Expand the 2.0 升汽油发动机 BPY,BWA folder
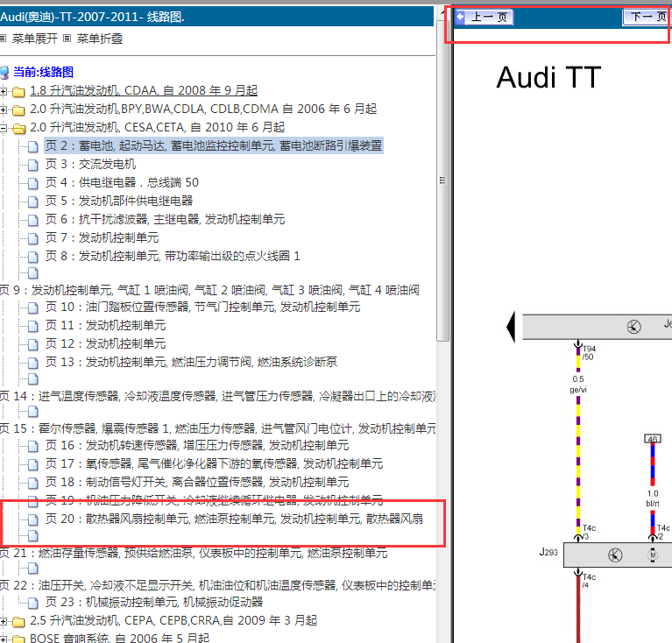 [4, 110]
